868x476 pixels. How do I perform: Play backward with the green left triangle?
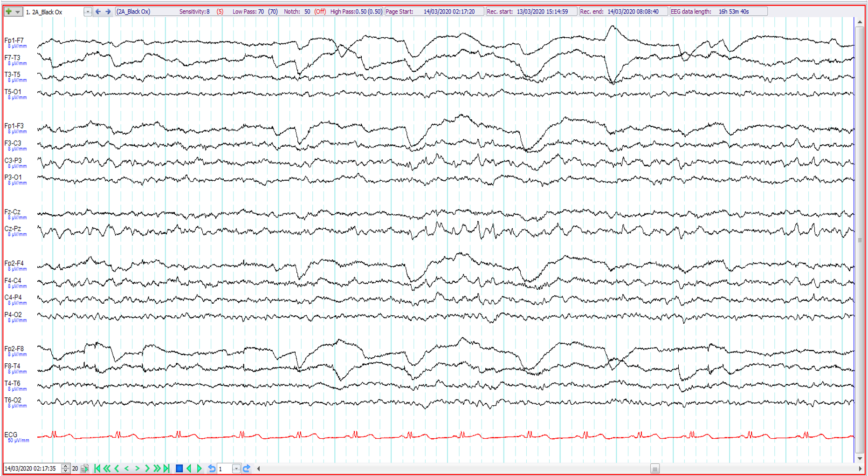(189, 469)
